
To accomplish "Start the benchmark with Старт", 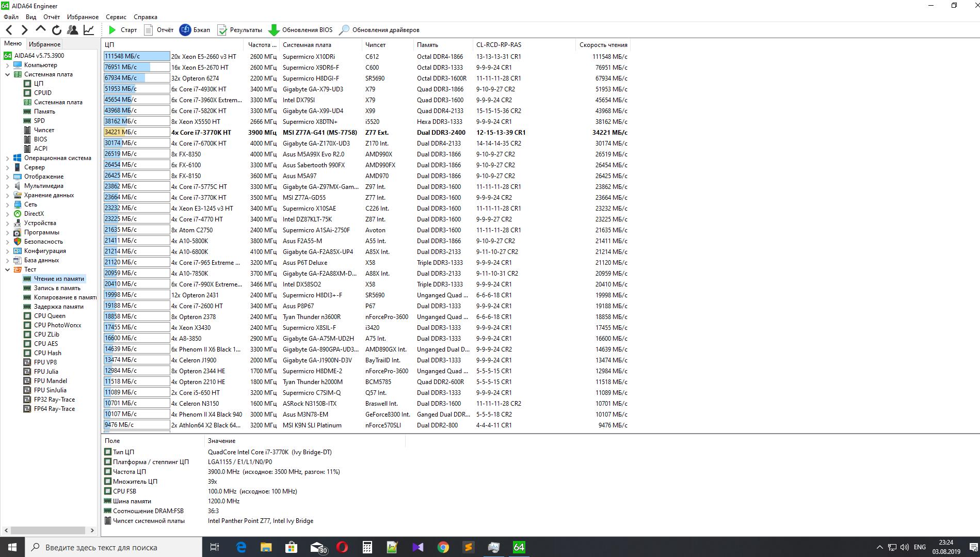I will [x=123, y=30].
